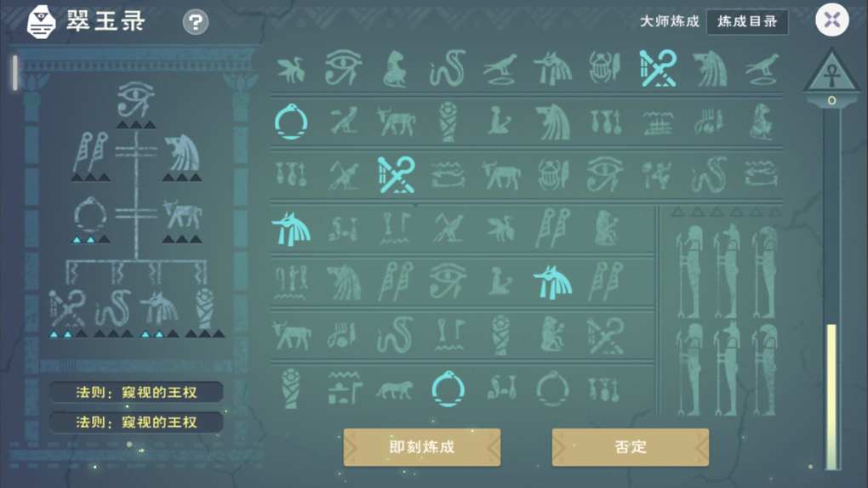The width and height of the screenshot is (868, 488).
Task: Click the yellow vertical energy gauge
Action: pos(831,397)
